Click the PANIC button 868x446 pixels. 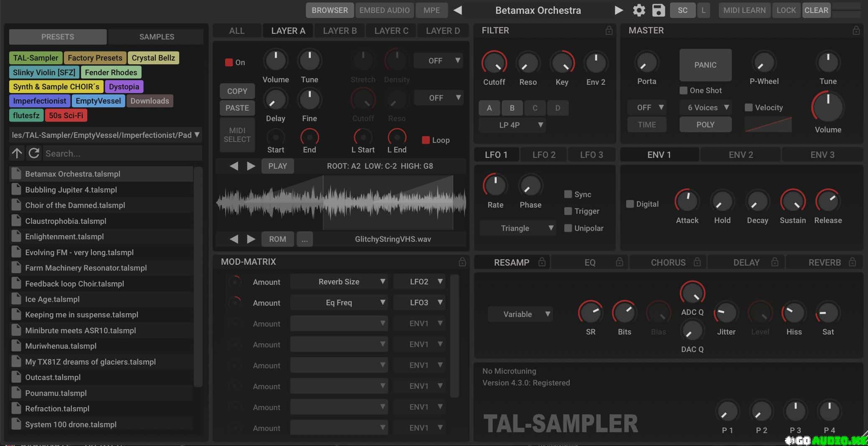coord(705,65)
